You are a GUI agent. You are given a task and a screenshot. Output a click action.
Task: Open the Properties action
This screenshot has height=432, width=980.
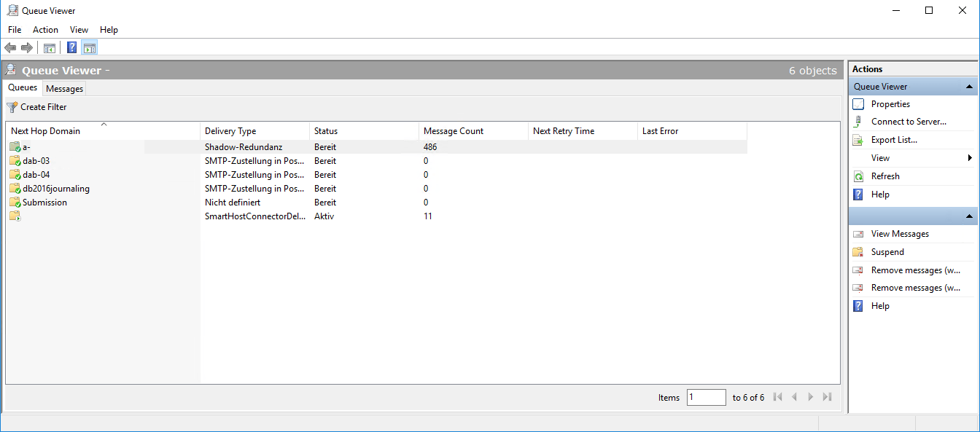890,104
